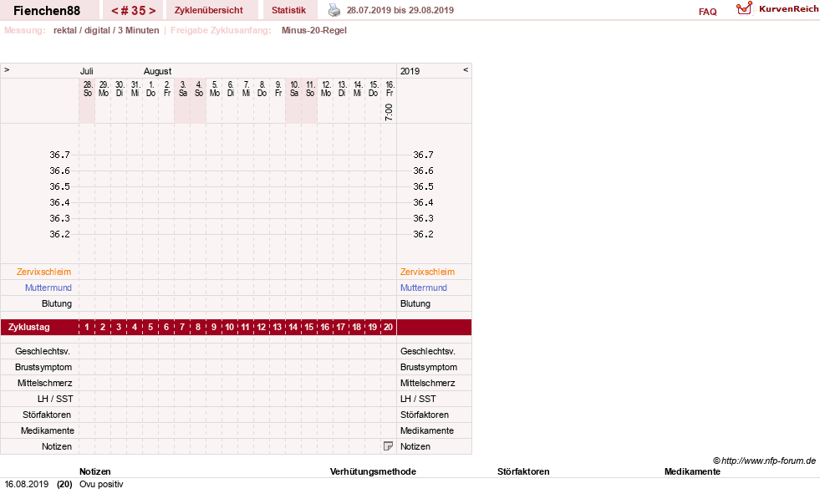Screen dimensions: 820x504
Task: Click the left 36.7 temperature axis label
Action: point(59,155)
